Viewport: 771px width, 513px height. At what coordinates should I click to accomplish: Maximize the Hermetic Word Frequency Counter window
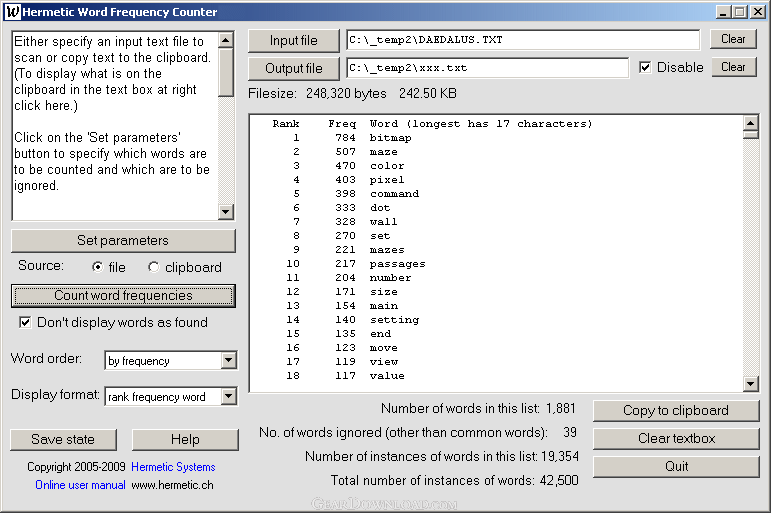(740, 12)
